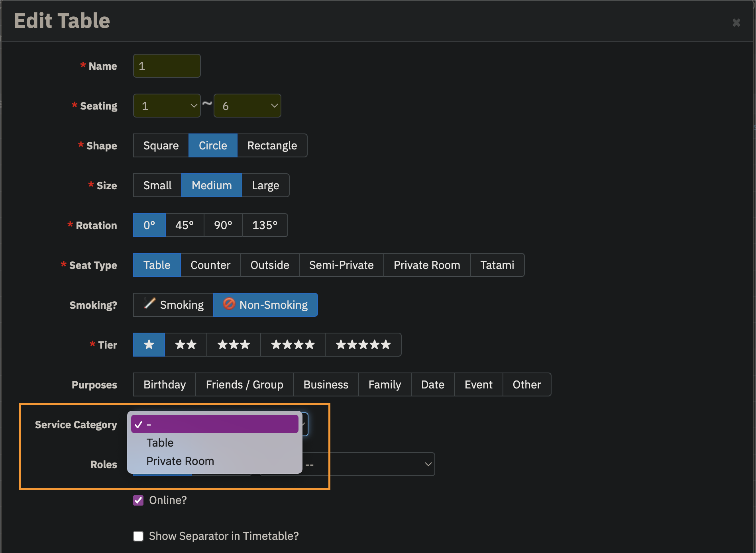The width and height of the screenshot is (756, 553).
Task: Select Square shape
Action: coord(161,145)
